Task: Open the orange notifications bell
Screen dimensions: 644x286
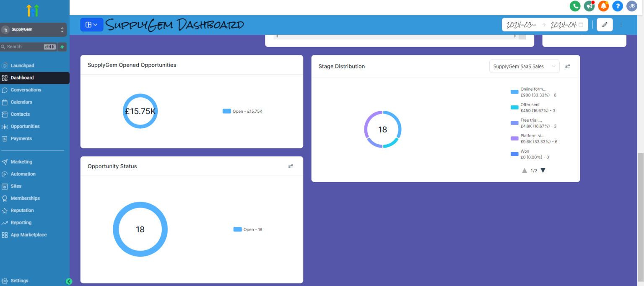Action: pyautogui.click(x=603, y=6)
